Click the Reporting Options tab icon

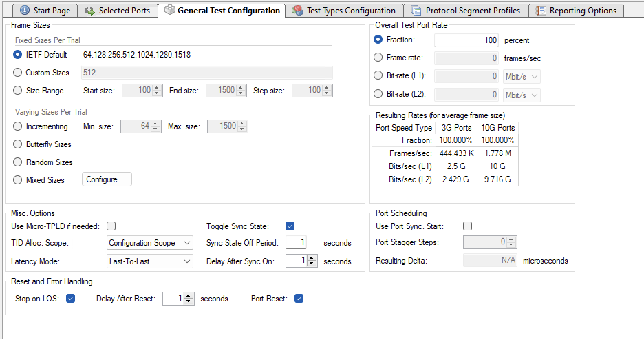point(541,11)
